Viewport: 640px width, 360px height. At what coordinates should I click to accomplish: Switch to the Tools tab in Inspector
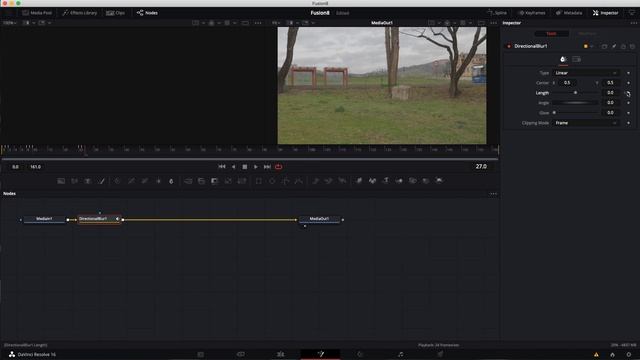click(551, 34)
